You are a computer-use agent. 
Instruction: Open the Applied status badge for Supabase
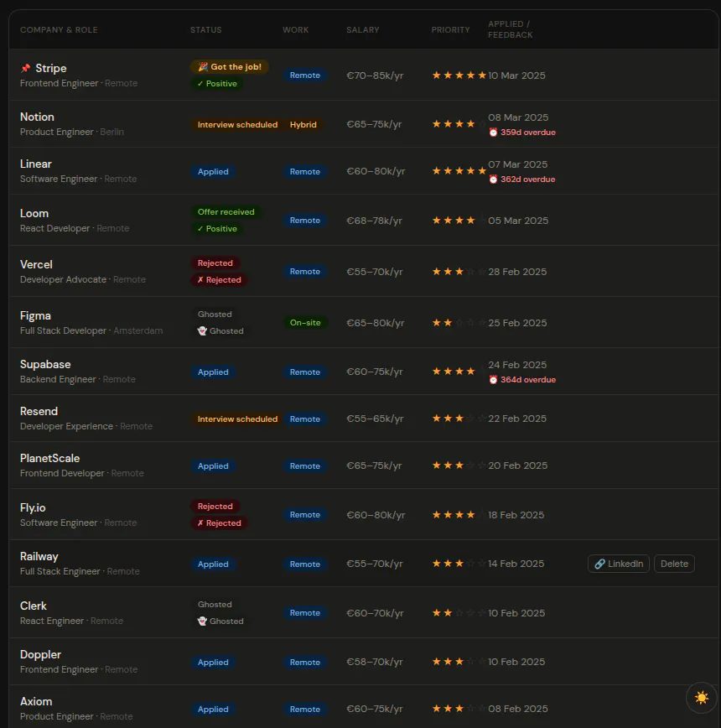pos(213,372)
